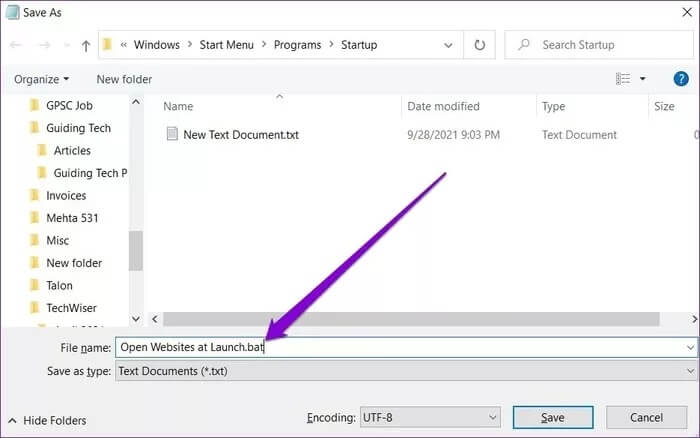Image resolution: width=700 pixels, height=438 pixels.
Task: Click the Save button
Action: (x=553, y=417)
